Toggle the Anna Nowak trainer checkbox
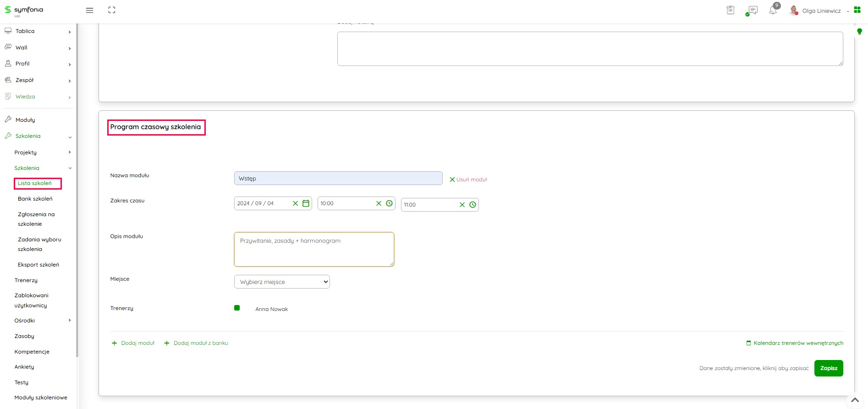The width and height of the screenshot is (868, 409). (x=237, y=308)
